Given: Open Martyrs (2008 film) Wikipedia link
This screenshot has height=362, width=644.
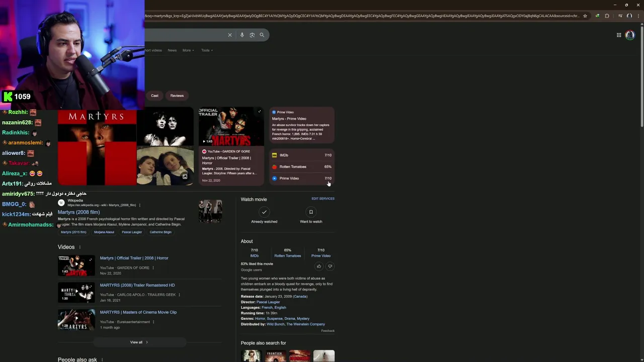Looking at the screenshot, I should coord(78,212).
